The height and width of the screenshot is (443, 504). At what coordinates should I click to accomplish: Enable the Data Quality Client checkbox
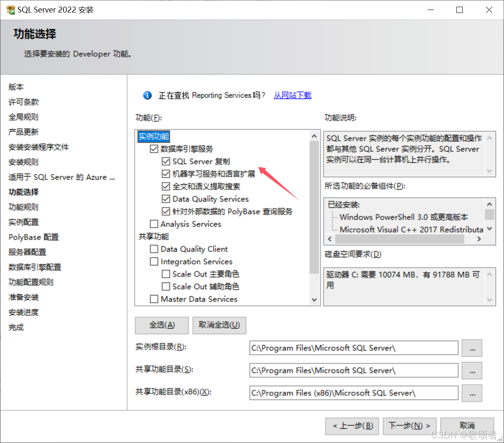(x=154, y=249)
